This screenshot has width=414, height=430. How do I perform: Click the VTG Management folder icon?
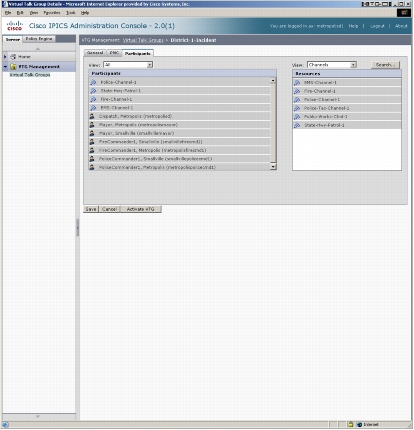[13, 67]
